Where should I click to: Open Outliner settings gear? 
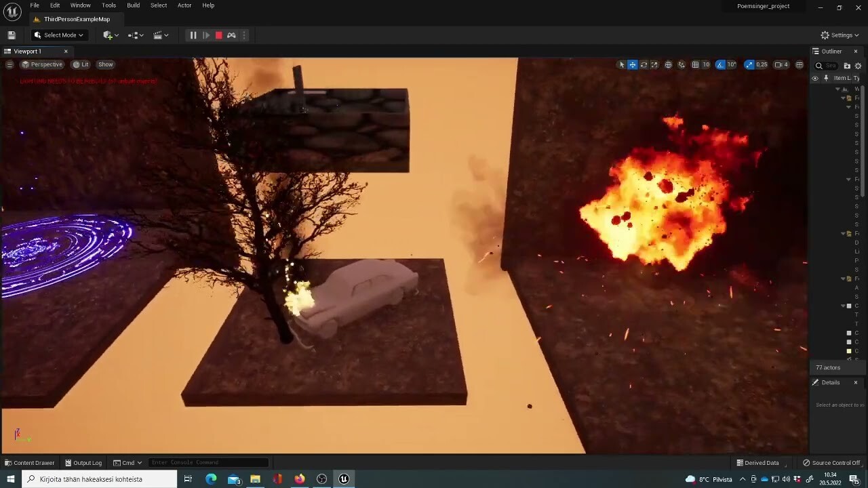[x=859, y=65]
